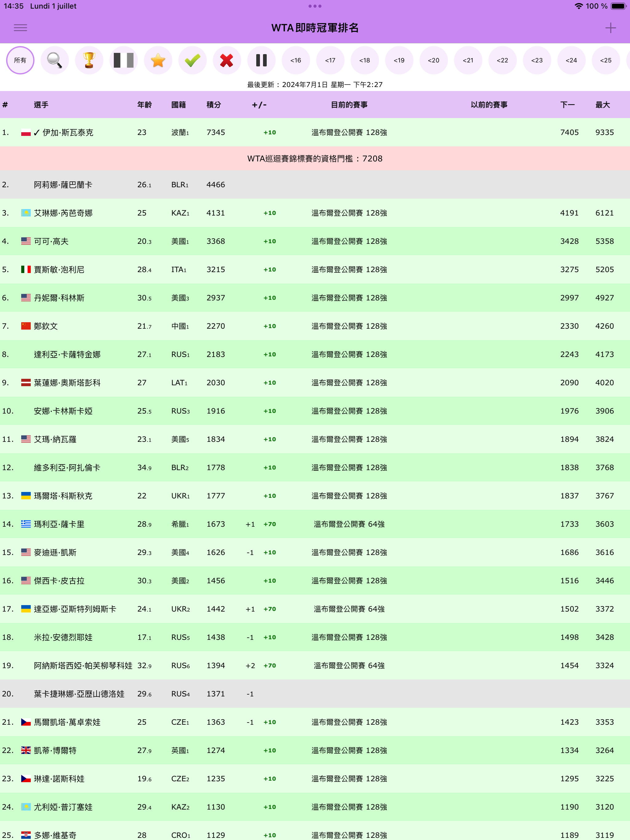Open player row 瑪利亞·薩卡里
This screenshot has height=840, width=630.
click(x=315, y=524)
